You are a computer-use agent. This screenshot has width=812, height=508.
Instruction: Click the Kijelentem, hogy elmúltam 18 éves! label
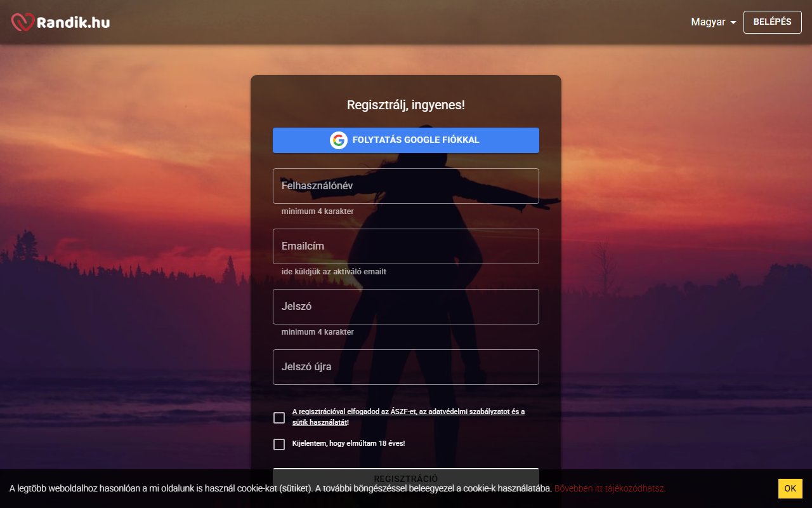coord(348,443)
